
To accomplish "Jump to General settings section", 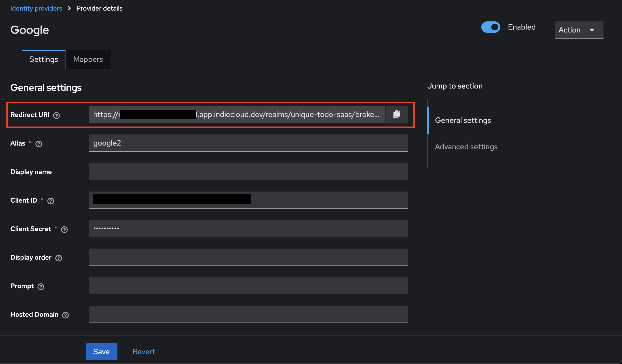I will pyautogui.click(x=463, y=120).
